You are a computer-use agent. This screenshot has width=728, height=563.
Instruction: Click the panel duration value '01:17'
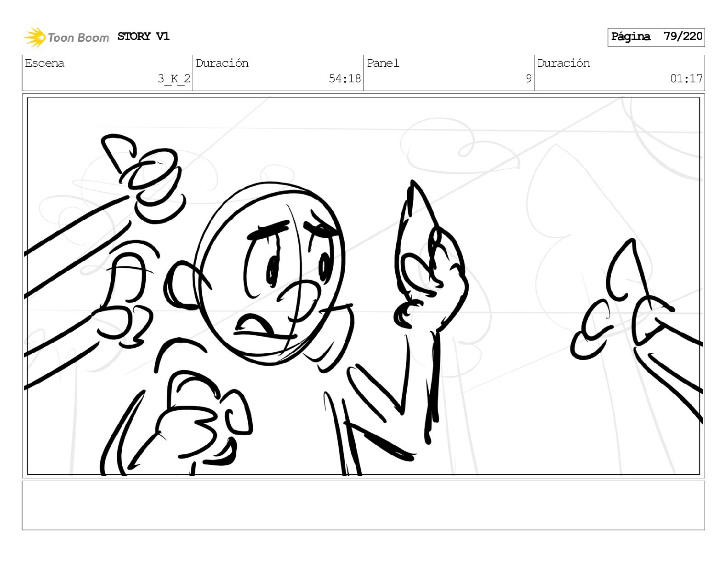tap(686, 79)
